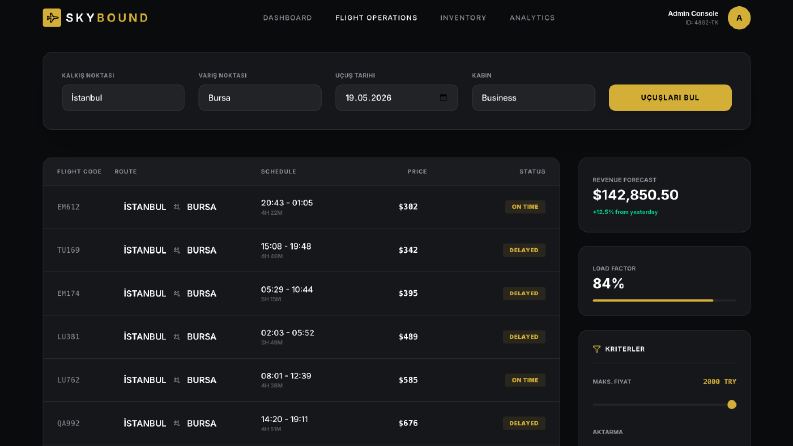Image resolution: width=793 pixels, height=446 pixels.
Task: Click the SkyBound airplane logo icon
Action: tap(52, 18)
